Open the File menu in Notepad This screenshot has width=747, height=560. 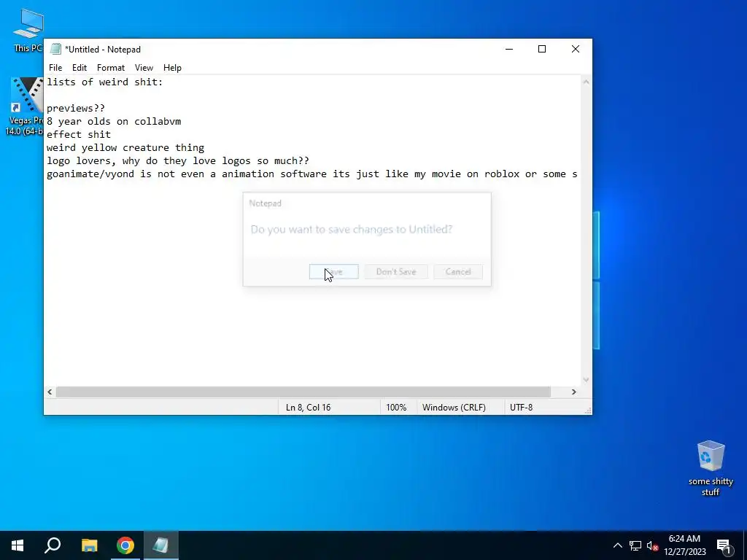(55, 68)
